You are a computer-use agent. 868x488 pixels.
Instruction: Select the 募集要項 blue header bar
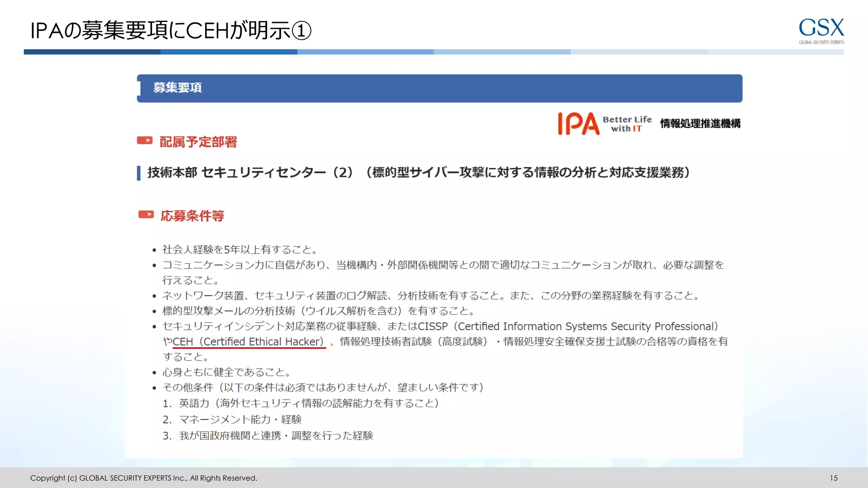point(440,88)
